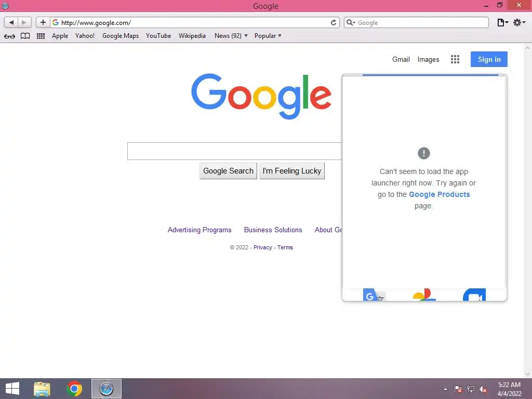Image resolution: width=532 pixels, height=399 pixels.
Task: Open the Google Maps bookmark
Action: pos(121,36)
